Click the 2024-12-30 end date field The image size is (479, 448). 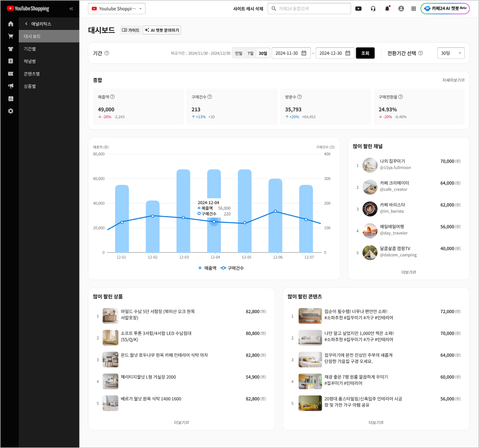point(335,53)
